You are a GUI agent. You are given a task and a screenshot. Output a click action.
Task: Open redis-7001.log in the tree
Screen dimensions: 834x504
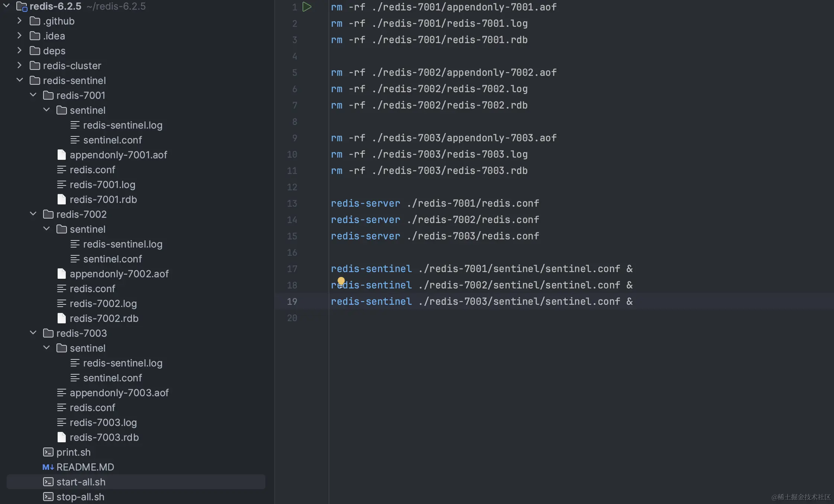pyautogui.click(x=102, y=184)
